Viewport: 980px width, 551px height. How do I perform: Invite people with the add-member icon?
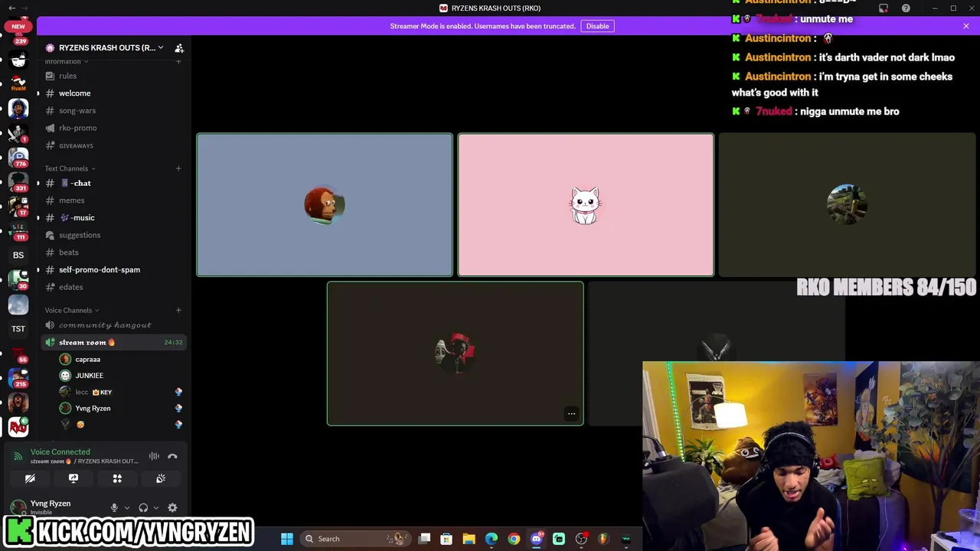tap(179, 47)
